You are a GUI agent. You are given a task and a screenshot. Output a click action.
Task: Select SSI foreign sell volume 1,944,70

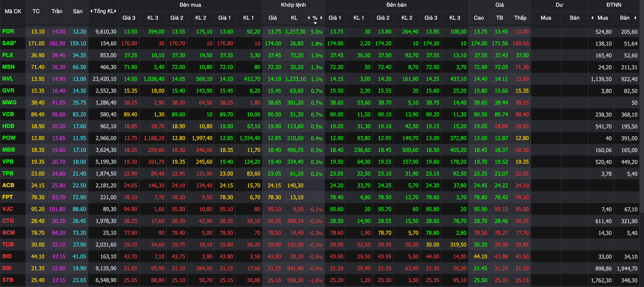(x=627, y=268)
